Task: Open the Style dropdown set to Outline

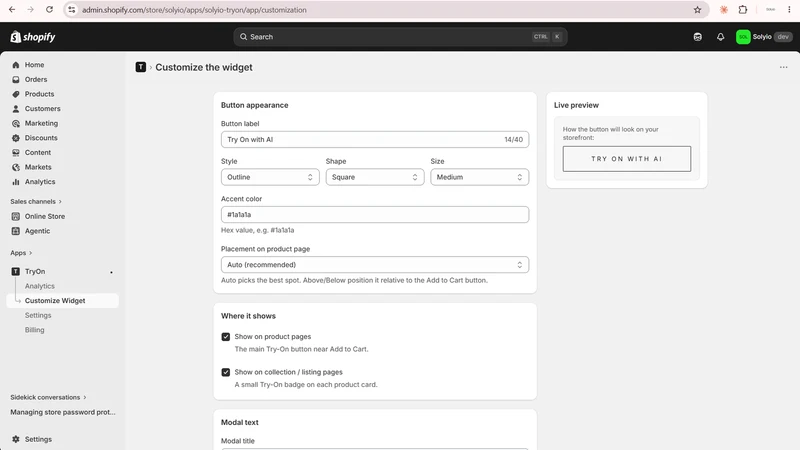Action: [270, 177]
